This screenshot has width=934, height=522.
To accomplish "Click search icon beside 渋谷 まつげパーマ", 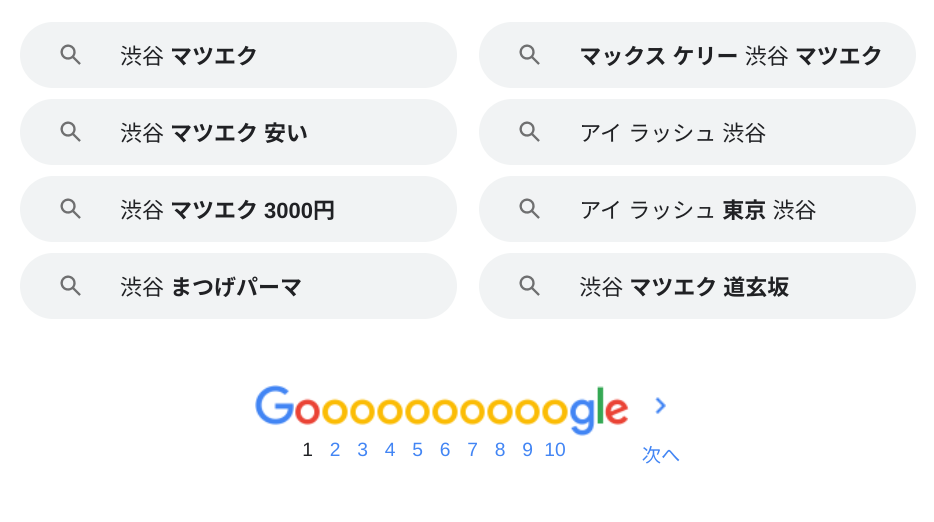I will (70, 286).
